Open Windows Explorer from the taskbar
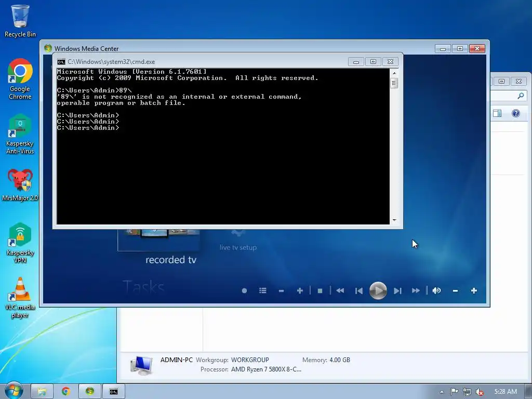 point(42,392)
